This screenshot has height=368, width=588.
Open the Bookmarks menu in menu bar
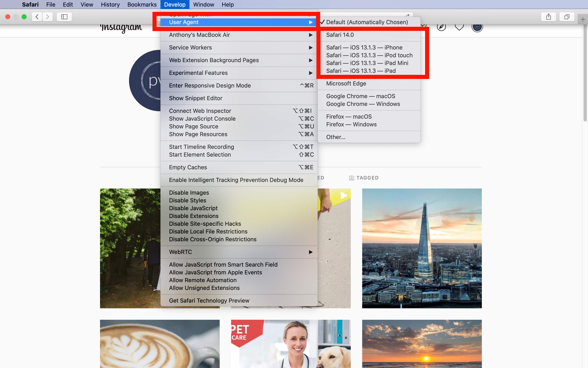(x=142, y=4)
